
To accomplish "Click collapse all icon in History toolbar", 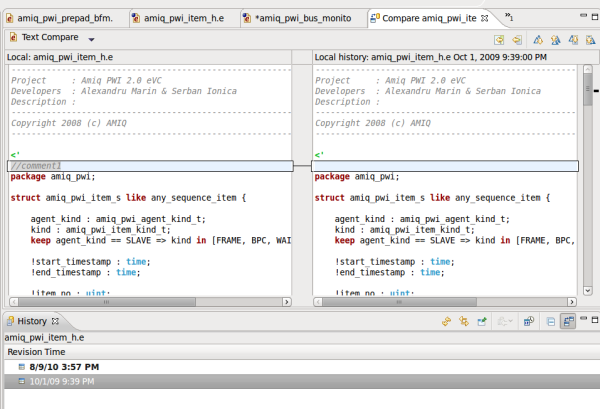I will coord(551,322).
